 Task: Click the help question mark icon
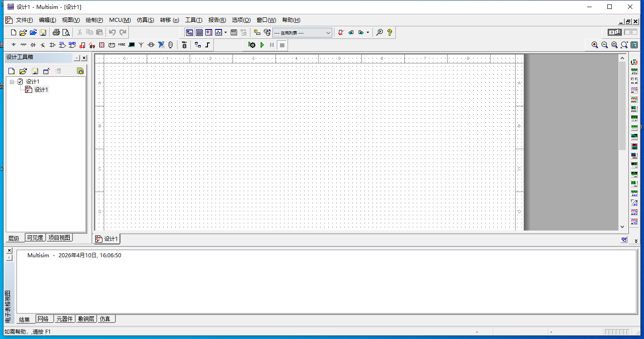click(x=390, y=33)
